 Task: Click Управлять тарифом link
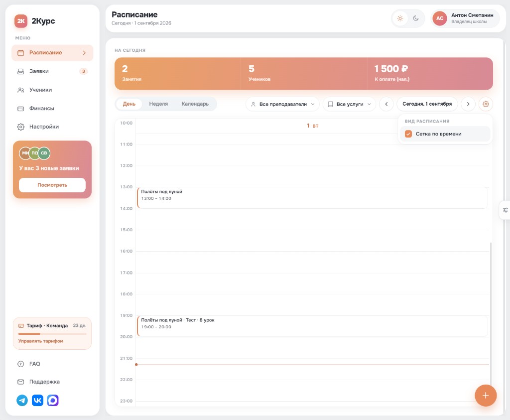click(x=41, y=341)
